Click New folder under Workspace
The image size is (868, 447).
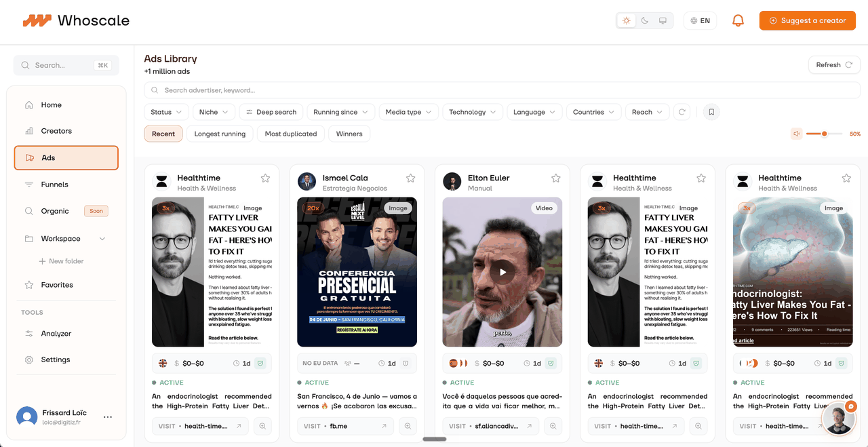pos(61,261)
